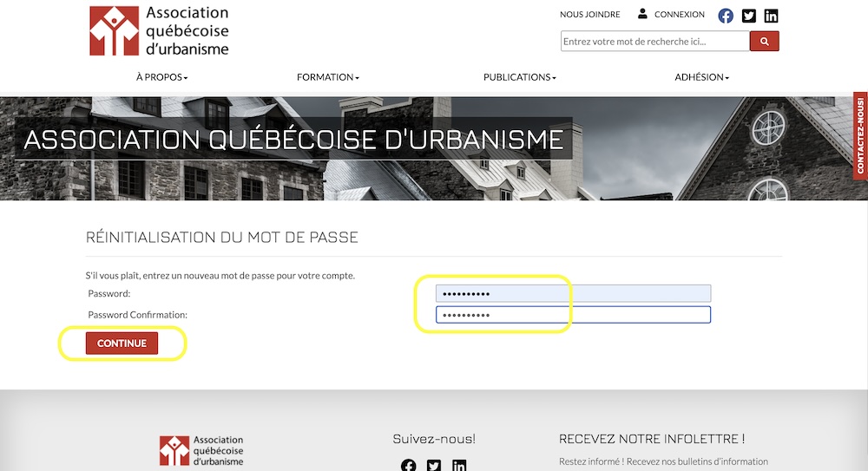Open the ADHÉSION dropdown menu
The height and width of the screenshot is (471, 868).
pyautogui.click(x=701, y=77)
